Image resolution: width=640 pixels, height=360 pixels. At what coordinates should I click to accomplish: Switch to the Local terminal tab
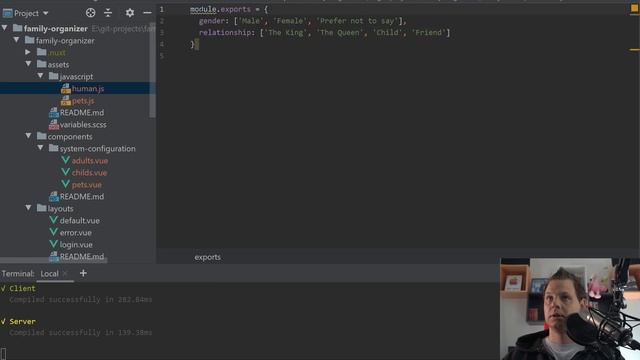tap(49, 274)
